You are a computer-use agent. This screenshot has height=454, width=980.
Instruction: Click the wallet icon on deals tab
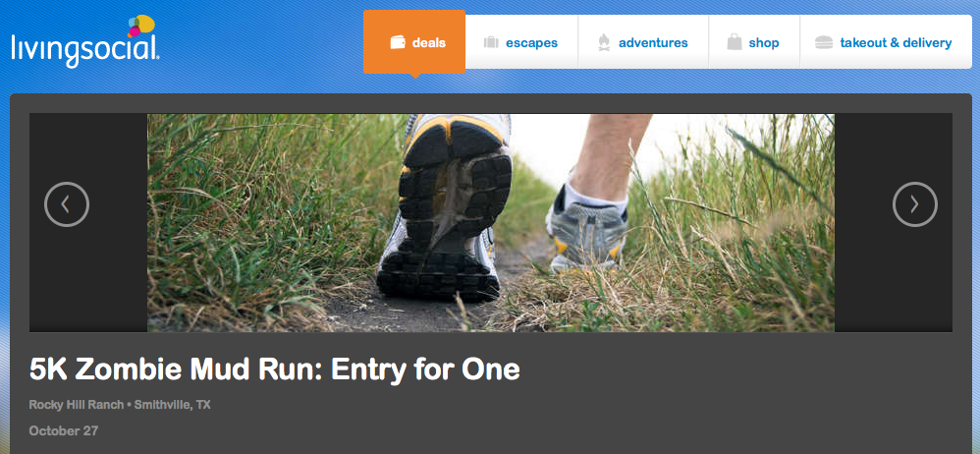(x=398, y=42)
